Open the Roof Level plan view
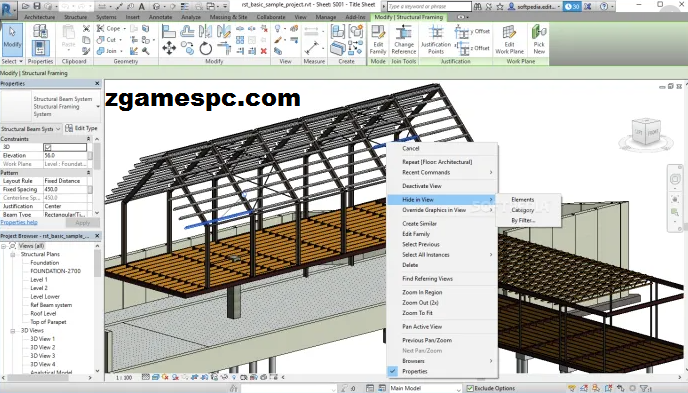The width and height of the screenshot is (688, 393). [x=43, y=314]
